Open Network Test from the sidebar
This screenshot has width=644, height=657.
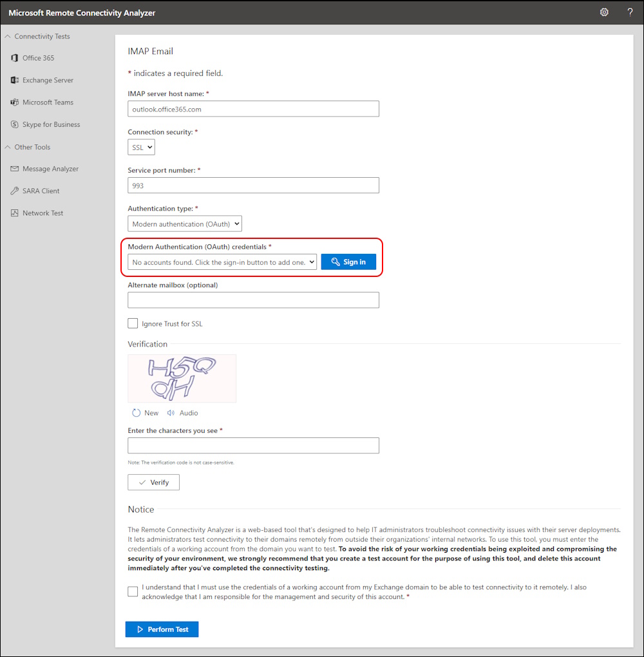43,213
